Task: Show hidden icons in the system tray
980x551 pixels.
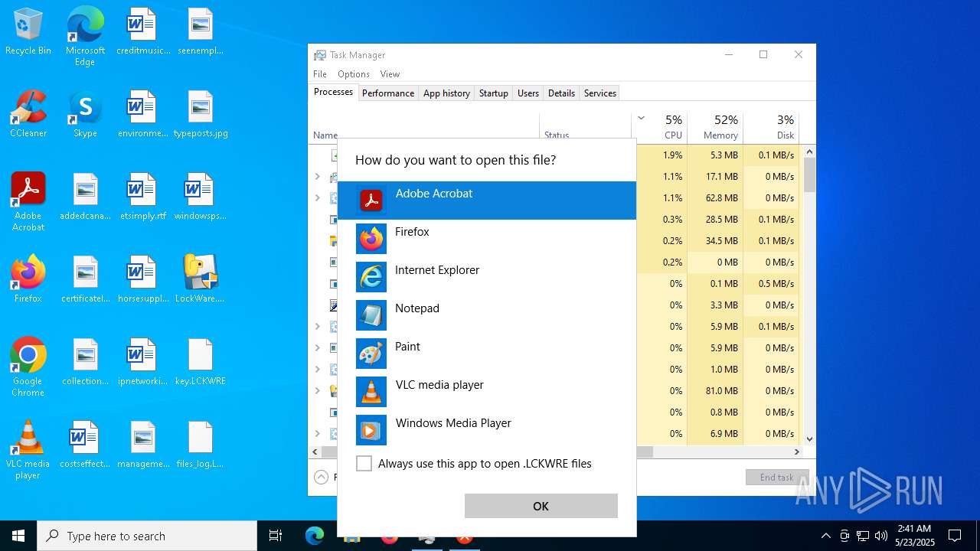Action: [x=825, y=536]
